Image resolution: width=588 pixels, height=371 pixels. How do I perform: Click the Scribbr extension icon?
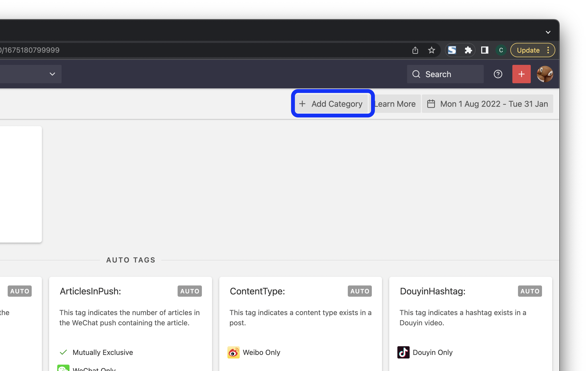click(x=452, y=50)
